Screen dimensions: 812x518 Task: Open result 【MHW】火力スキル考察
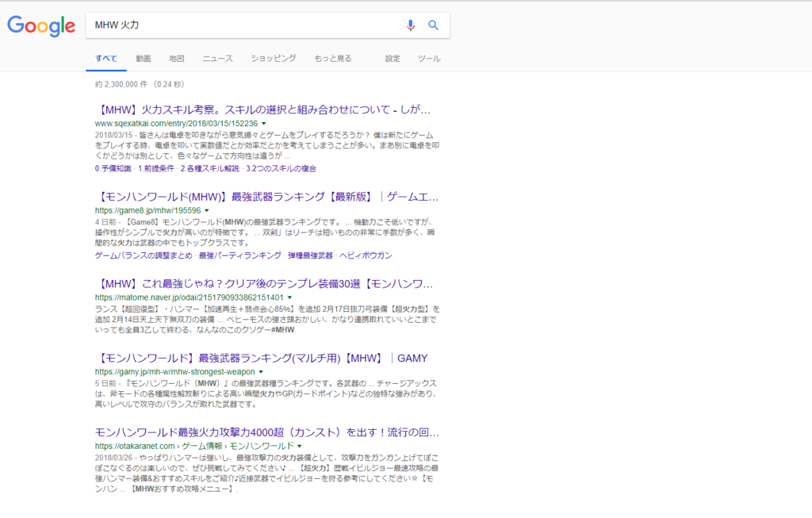[263, 109]
